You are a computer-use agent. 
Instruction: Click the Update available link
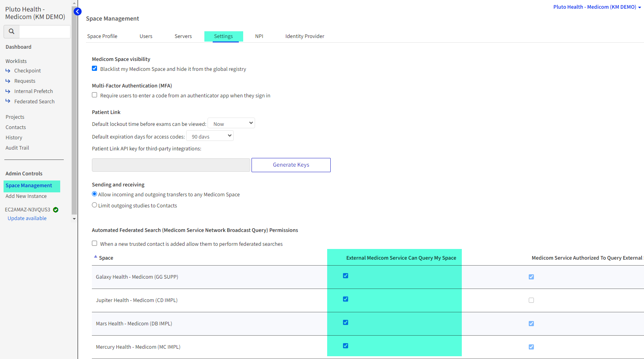[27, 218]
